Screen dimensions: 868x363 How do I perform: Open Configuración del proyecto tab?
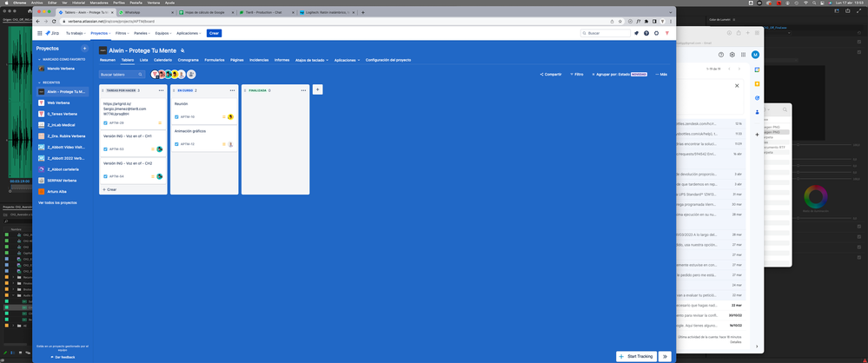click(388, 60)
